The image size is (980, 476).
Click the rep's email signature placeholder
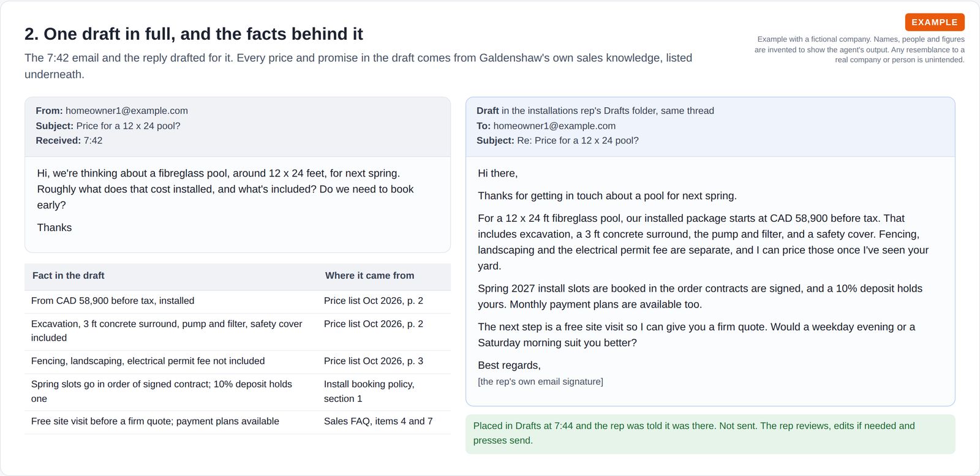point(540,382)
